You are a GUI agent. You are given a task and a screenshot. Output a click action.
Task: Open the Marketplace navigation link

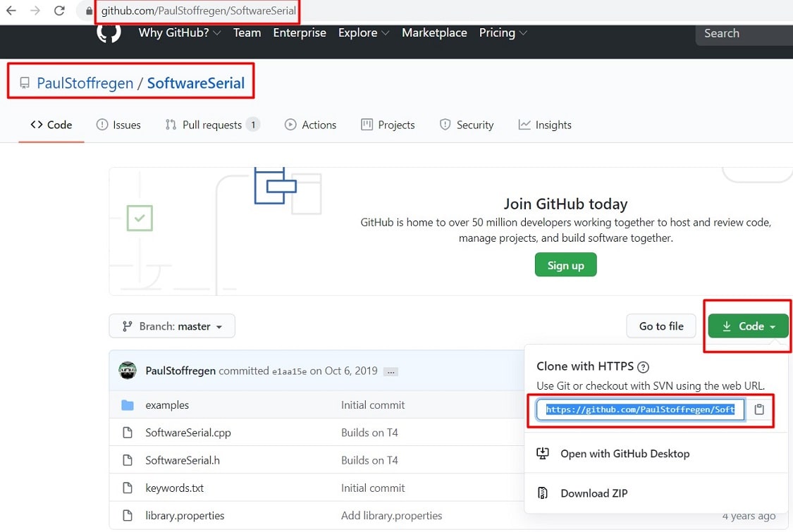(434, 33)
